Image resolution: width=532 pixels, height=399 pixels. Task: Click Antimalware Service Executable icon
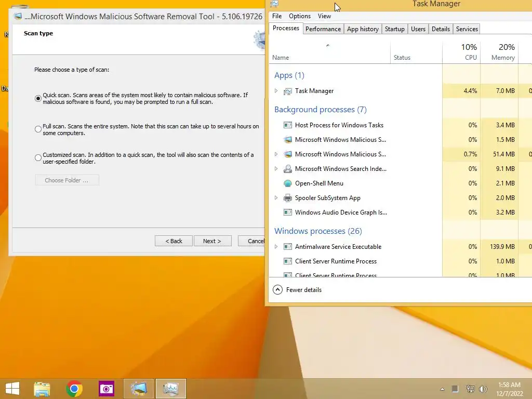coord(288,247)
